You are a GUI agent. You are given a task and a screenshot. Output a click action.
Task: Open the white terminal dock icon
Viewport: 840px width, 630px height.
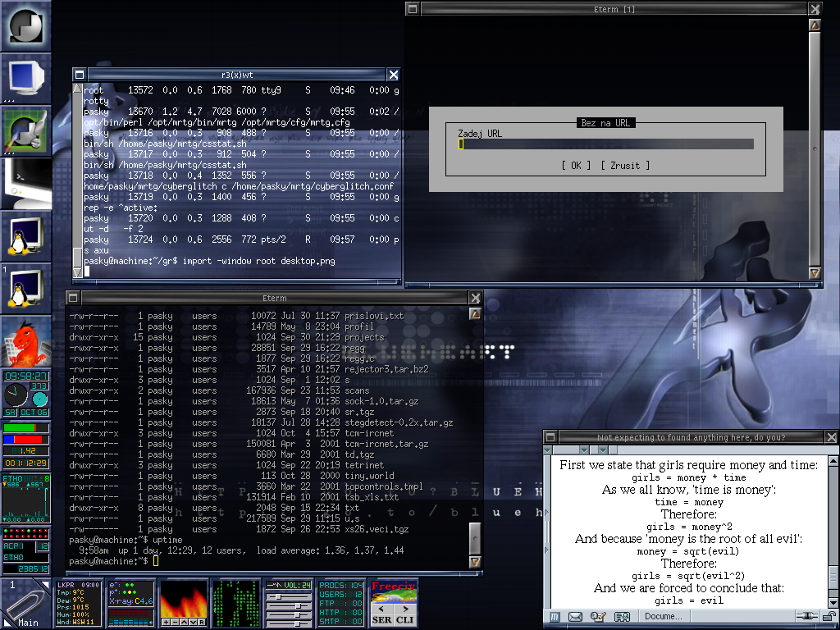tap(25, 183)
